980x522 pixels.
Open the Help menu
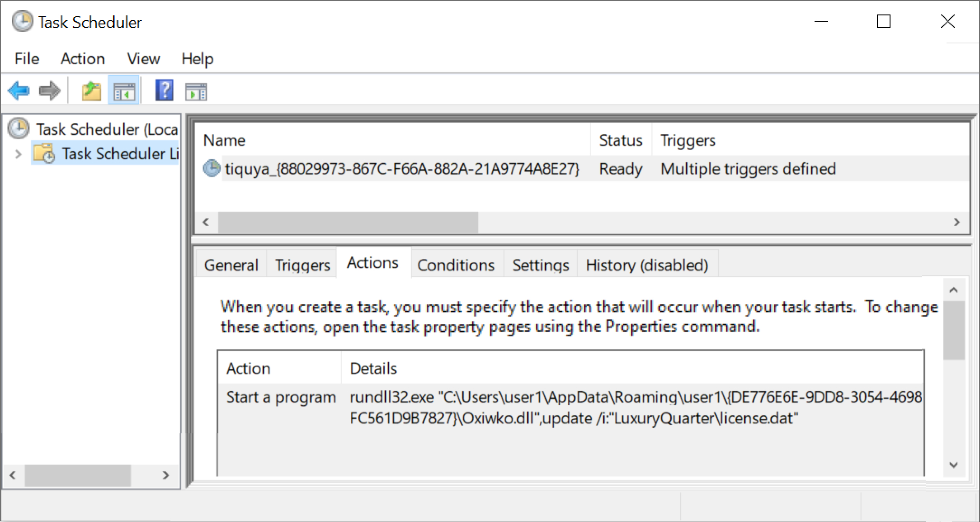[x=198, y=58]
